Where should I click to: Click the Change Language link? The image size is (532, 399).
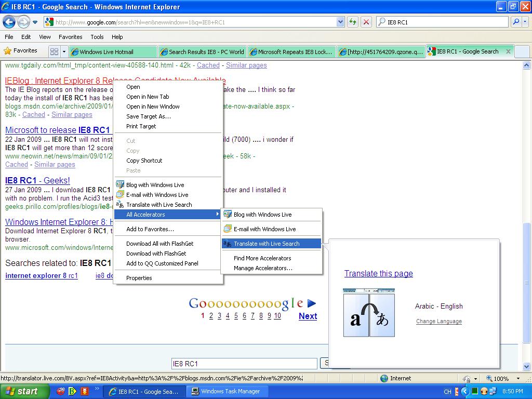tap(438, 321)
